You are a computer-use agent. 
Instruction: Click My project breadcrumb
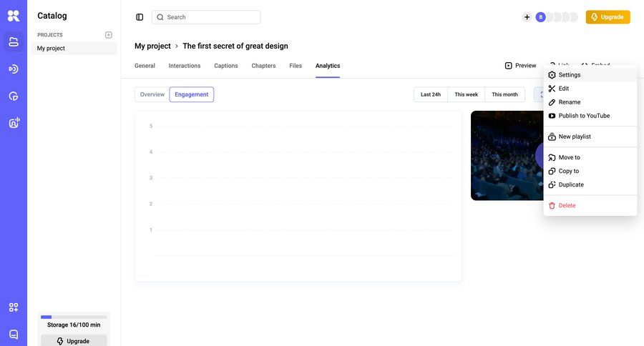point(152,46)
